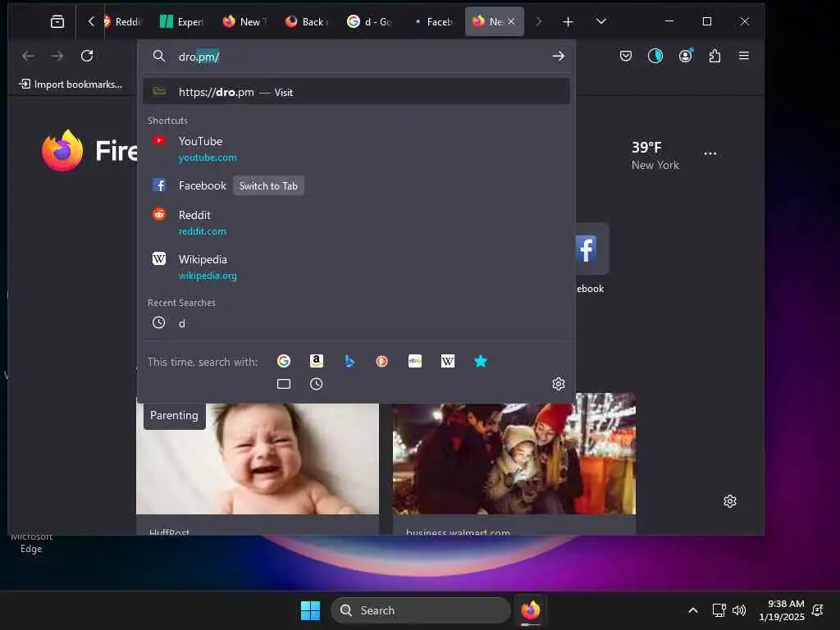
Task: Open weather widget options ellipsis
Action: [710, 153]
